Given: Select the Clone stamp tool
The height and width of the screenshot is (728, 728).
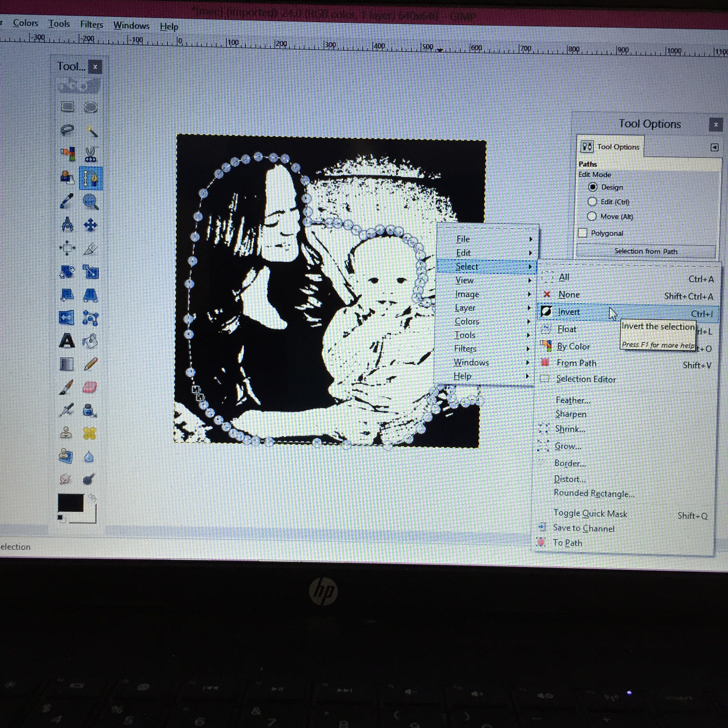Looking at the screenshot, I should [66, 433].
